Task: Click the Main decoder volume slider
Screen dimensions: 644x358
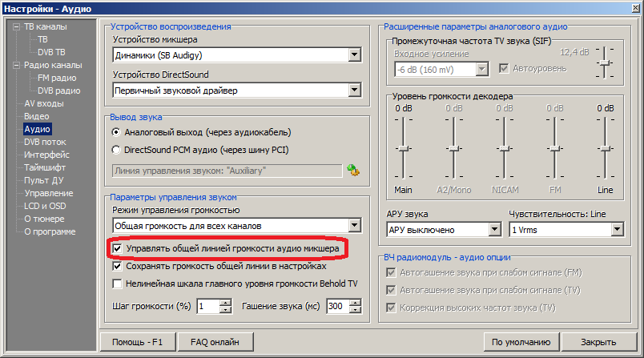Action: (x=404, y=148)
